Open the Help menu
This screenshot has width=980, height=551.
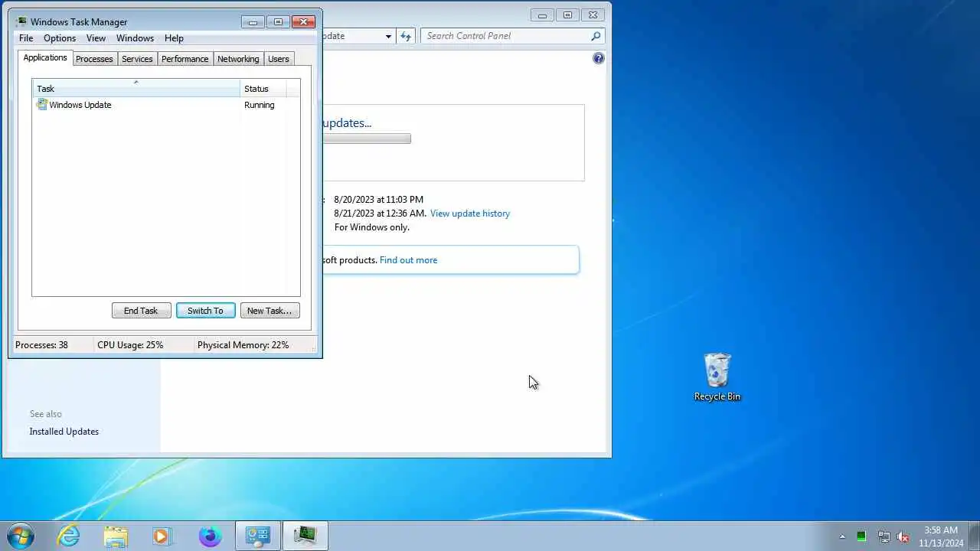174,38
